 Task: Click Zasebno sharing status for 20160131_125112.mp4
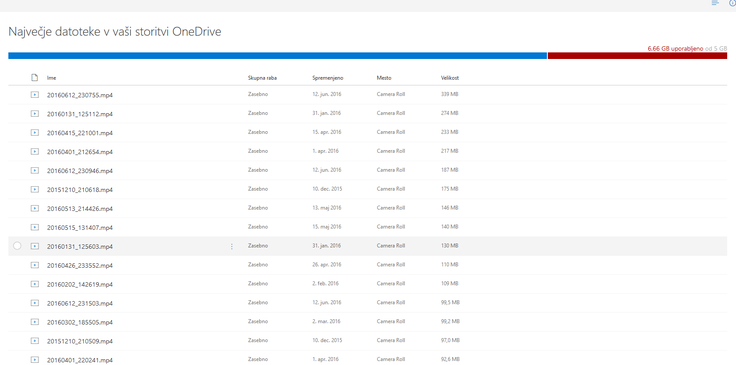click(x=258, y=113)
